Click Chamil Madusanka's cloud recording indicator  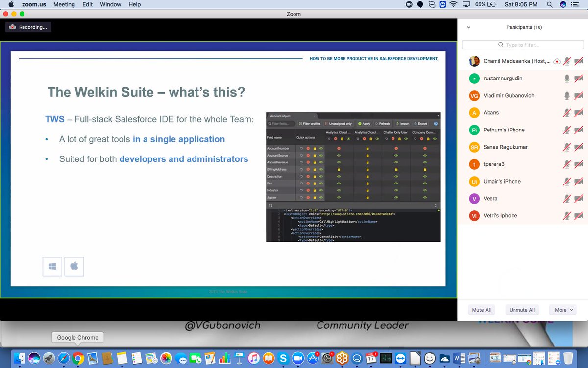click(x=557, y=61)
